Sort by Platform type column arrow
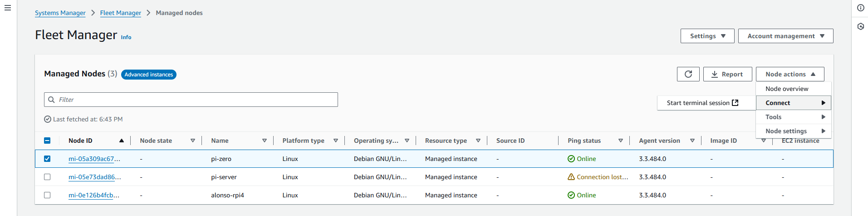 click(x=336, y=141)
